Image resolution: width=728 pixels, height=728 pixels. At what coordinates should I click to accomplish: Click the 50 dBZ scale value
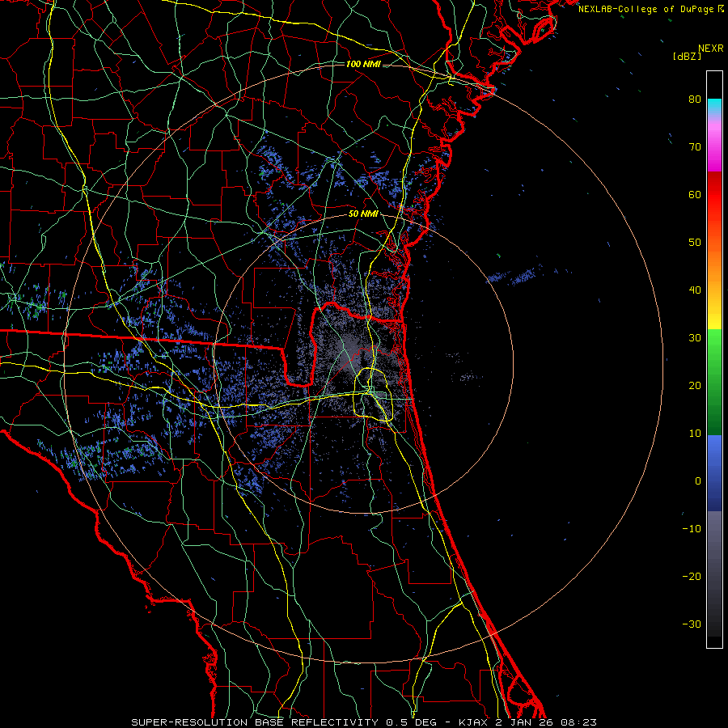click(x=695, y=243)
